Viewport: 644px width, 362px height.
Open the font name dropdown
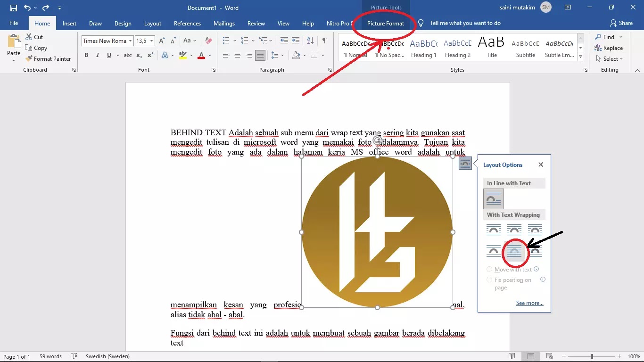130,41
